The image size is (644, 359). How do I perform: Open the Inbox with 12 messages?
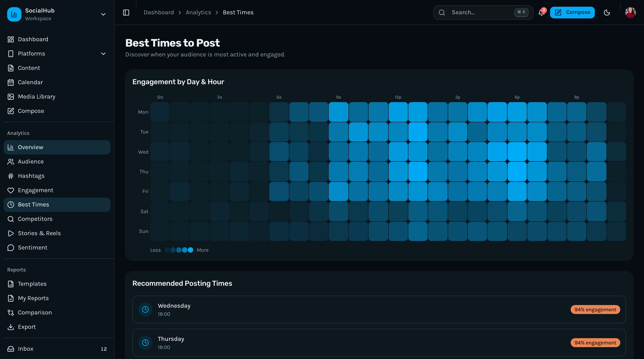(57, 349)
